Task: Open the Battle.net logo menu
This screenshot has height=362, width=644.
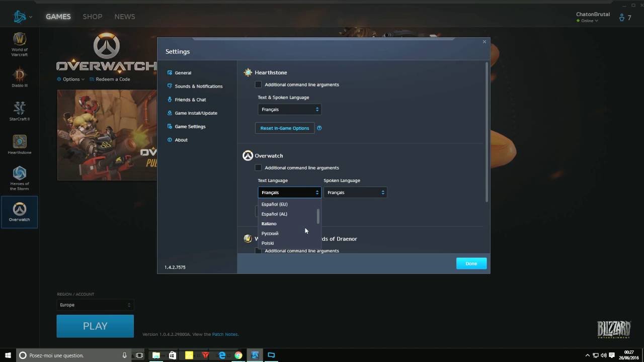Action: point(22,17)
